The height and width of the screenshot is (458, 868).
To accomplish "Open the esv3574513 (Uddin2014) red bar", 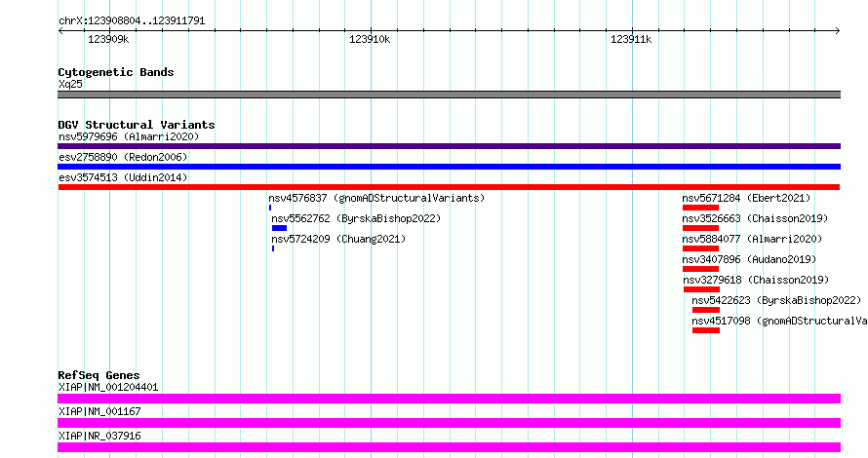I will (x=449, y=187).
